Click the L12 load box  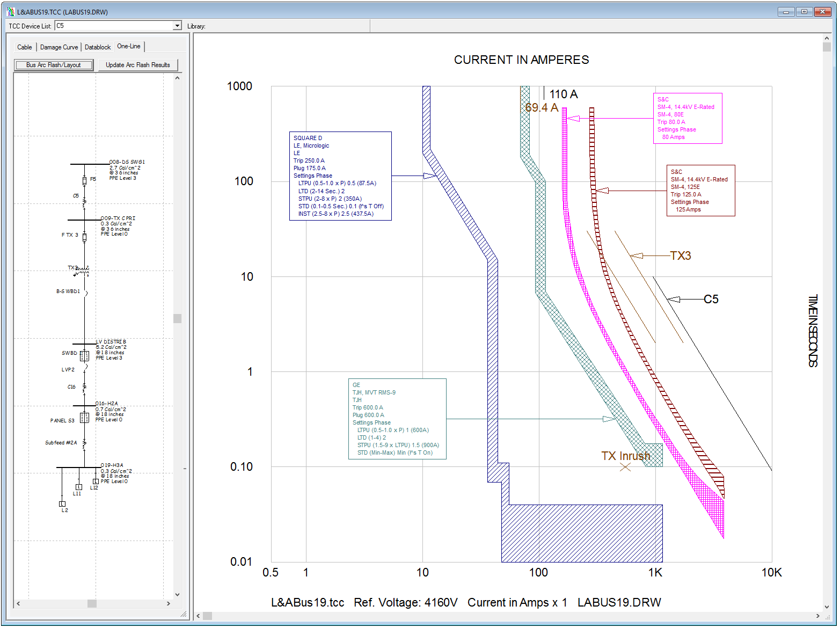tap(96, 481)
